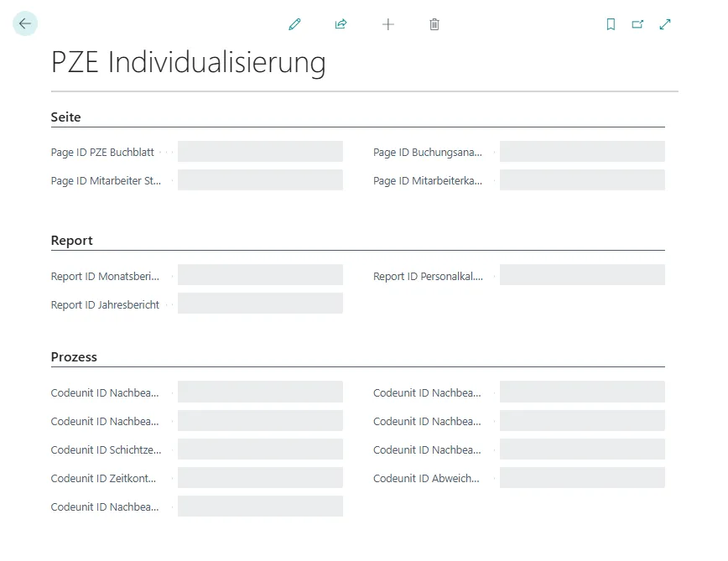Open page in new window icon
The width and height of the screenshot is (728, 561).
637,24
